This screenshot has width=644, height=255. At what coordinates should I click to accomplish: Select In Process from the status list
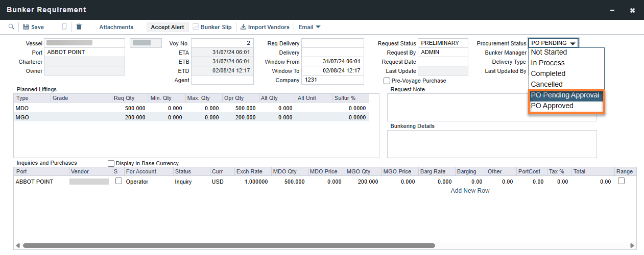(x=567, y=63)
